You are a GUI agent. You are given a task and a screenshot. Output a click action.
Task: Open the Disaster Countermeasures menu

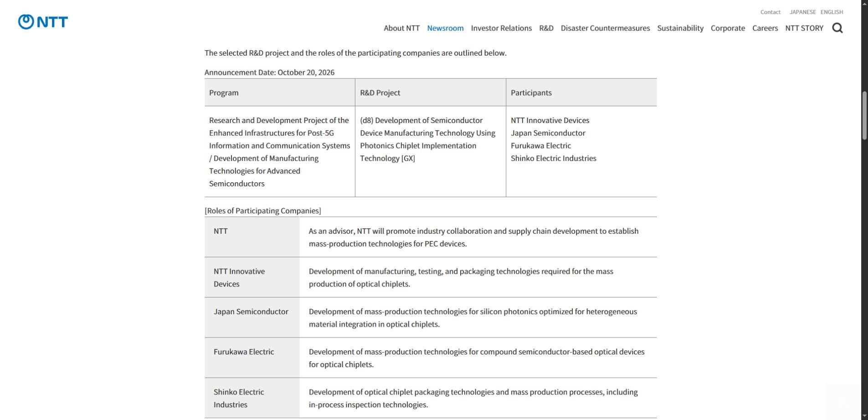[605, 28]
